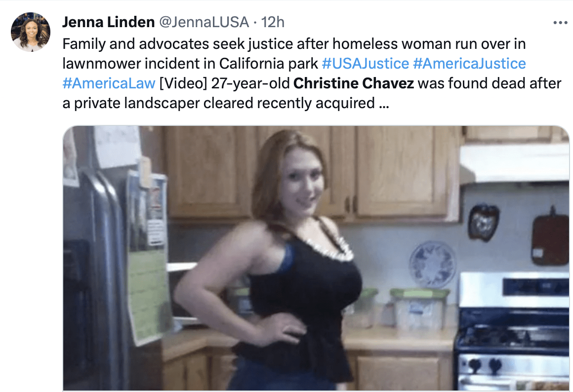Open the three-dot more options menu
This screenshot has height=392, width=573.
(x=560, y=23)
